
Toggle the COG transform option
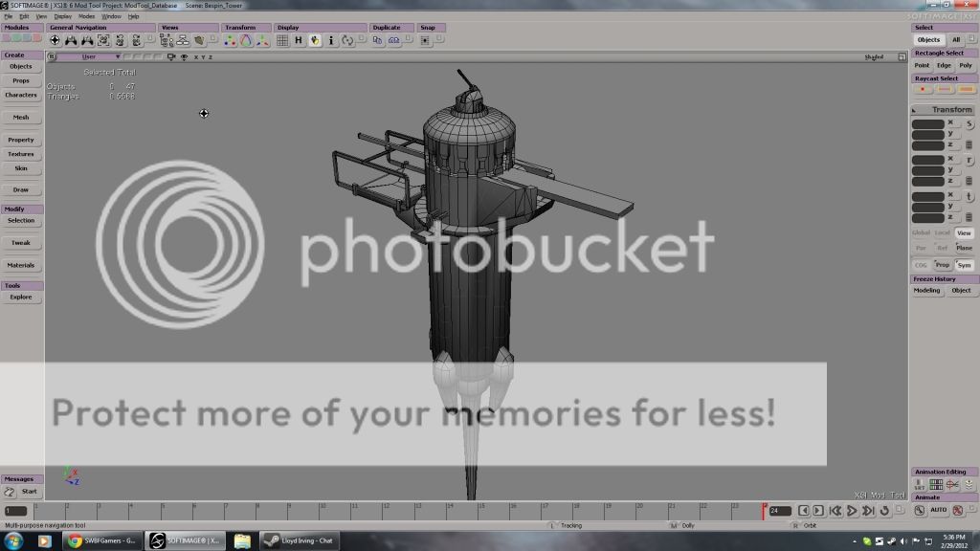click(x=922, y=265)
